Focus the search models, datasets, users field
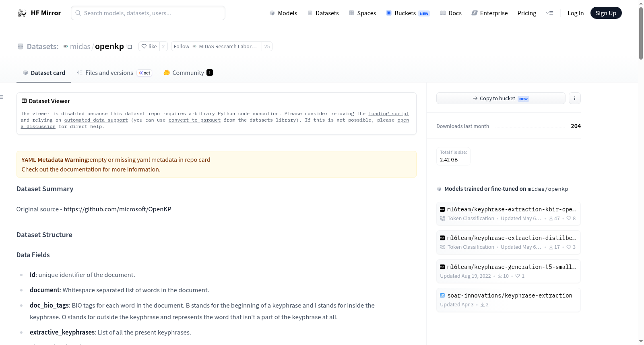Screen dimensions: 644x345 148,13
